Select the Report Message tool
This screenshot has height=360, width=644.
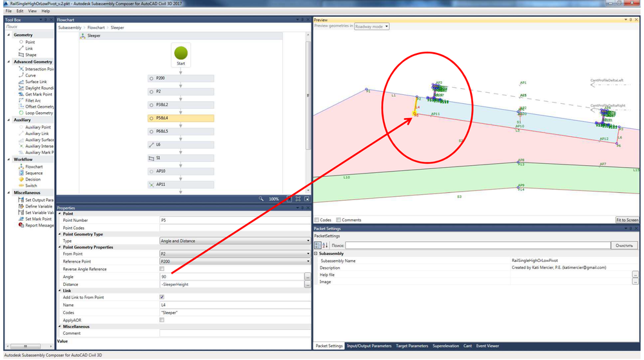35,225
